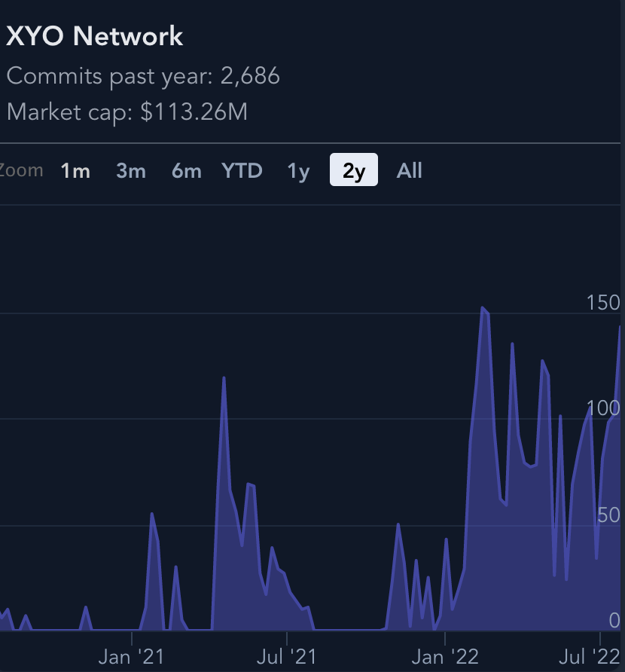This screenshot has height=672, width=625.
Task: Select the 3m zoom range
Action: (131, 170)
